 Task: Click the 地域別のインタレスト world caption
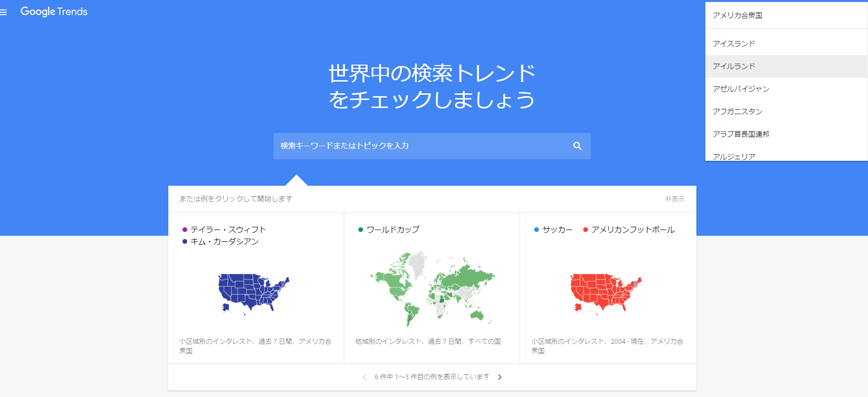pyautogui.click(x=428, y=341)
